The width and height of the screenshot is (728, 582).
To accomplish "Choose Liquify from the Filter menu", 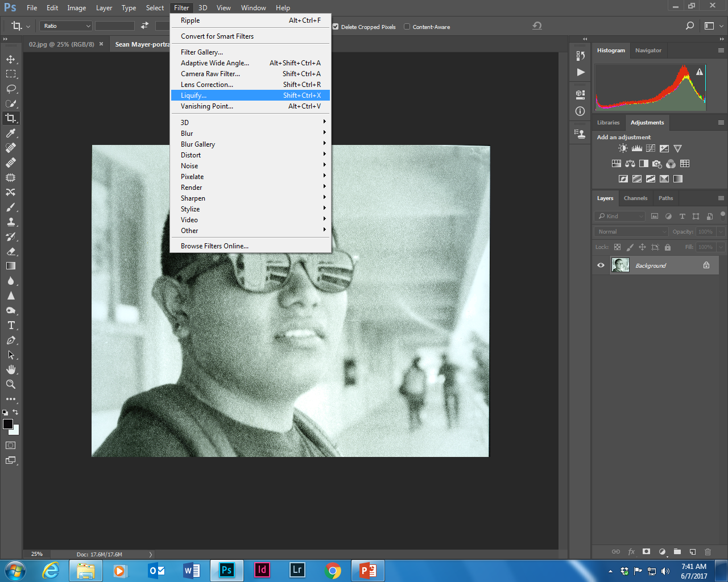I will 251,95.
